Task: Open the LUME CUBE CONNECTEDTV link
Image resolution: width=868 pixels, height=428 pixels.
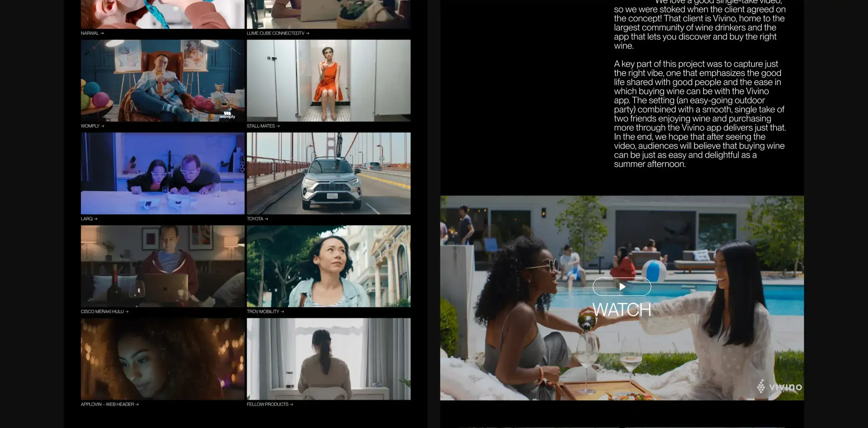Action: (278, 33)
